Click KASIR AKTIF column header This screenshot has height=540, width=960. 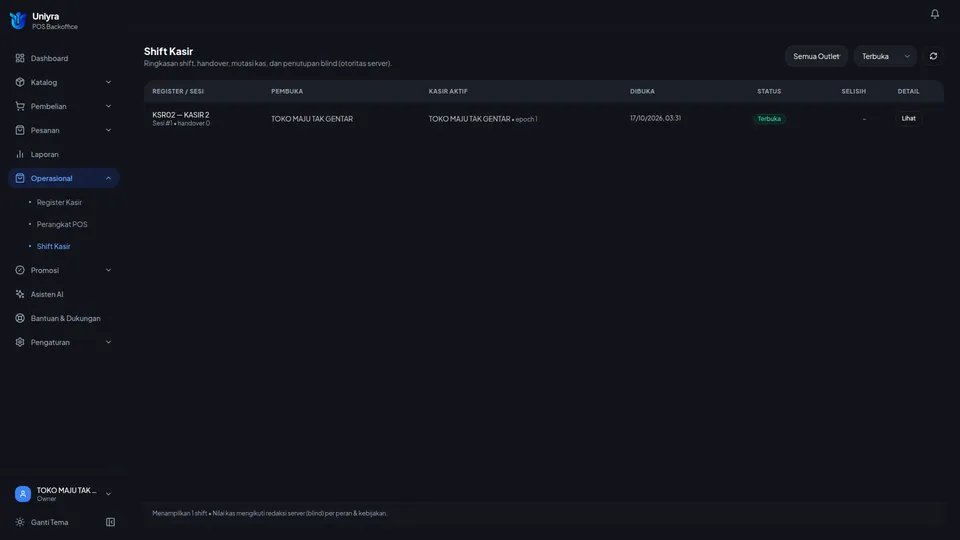pyautogui.click(x=448, y=91)
